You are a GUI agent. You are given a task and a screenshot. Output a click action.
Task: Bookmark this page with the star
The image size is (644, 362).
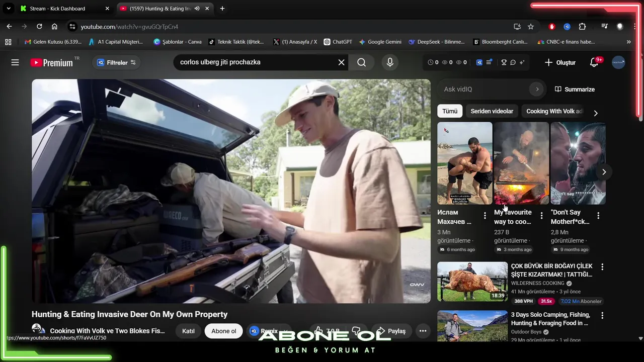(531, 26)
